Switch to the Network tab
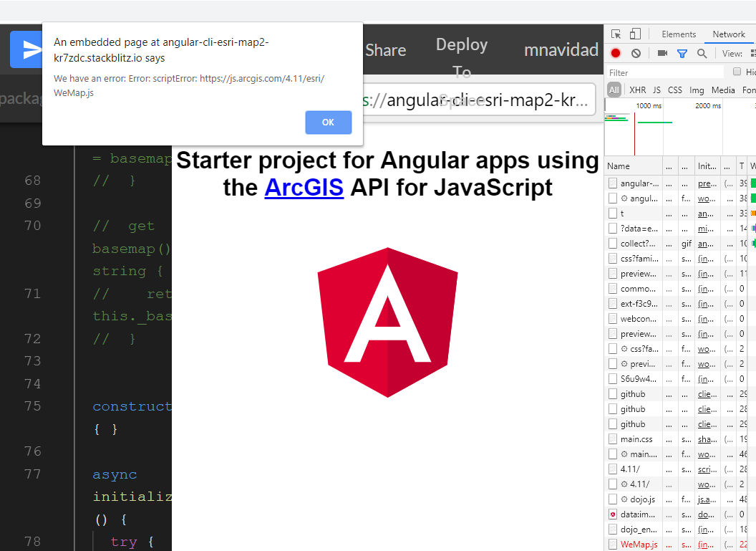Image resolution: width=756 pixels, height=551 pixels. click(729, 34)
